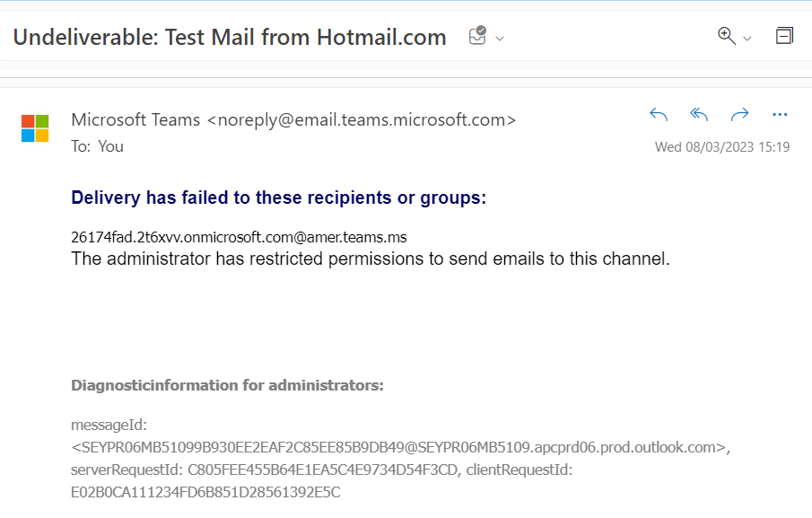The width and height of the screenshot is (812, 518).
Task: Click the Wed 08/03/2023 15:19 timestamp
Action: pyautogui.click(x=722, y=147)
